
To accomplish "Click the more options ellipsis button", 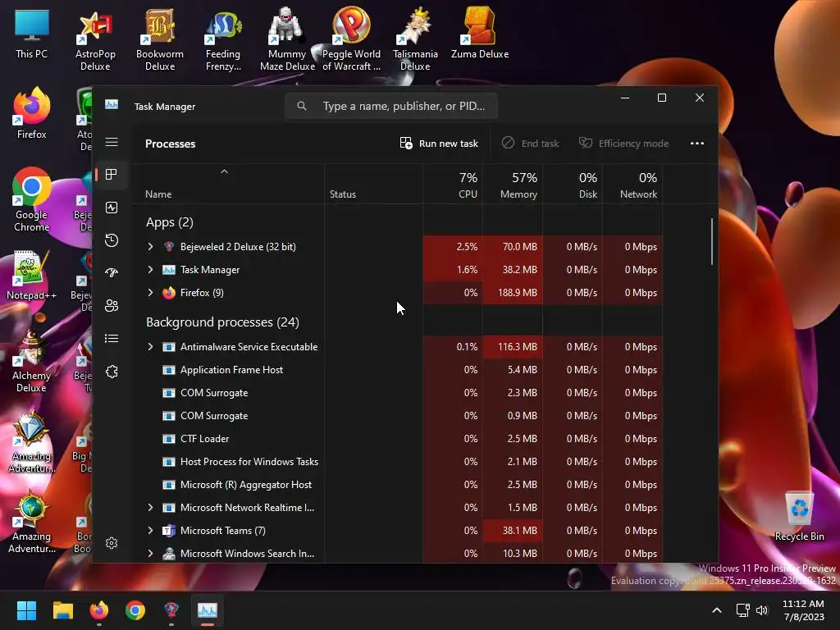I will tap(697, 143).
